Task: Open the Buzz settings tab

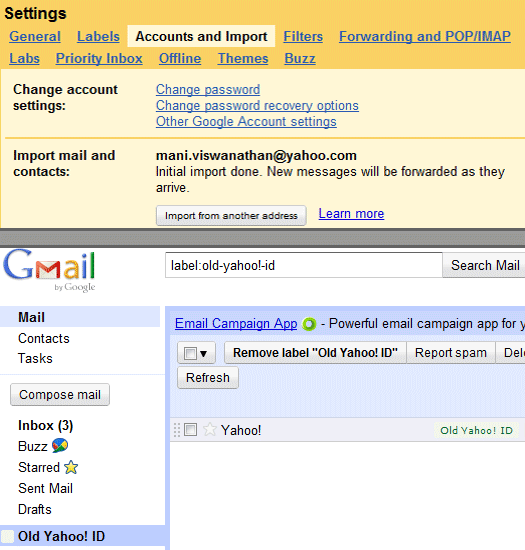Action: (x=300, y=59)
